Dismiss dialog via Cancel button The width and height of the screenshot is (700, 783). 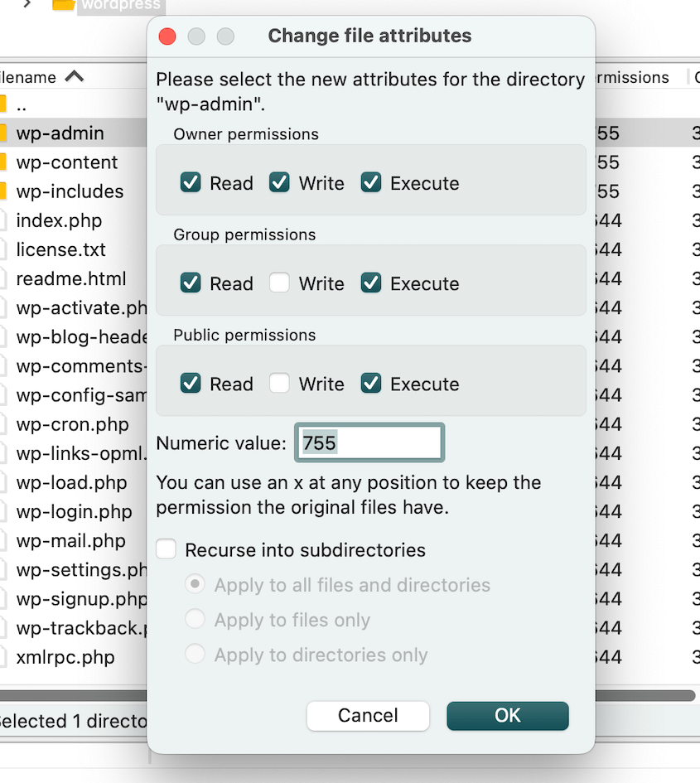pyautogui.click(x=368, y=715)
